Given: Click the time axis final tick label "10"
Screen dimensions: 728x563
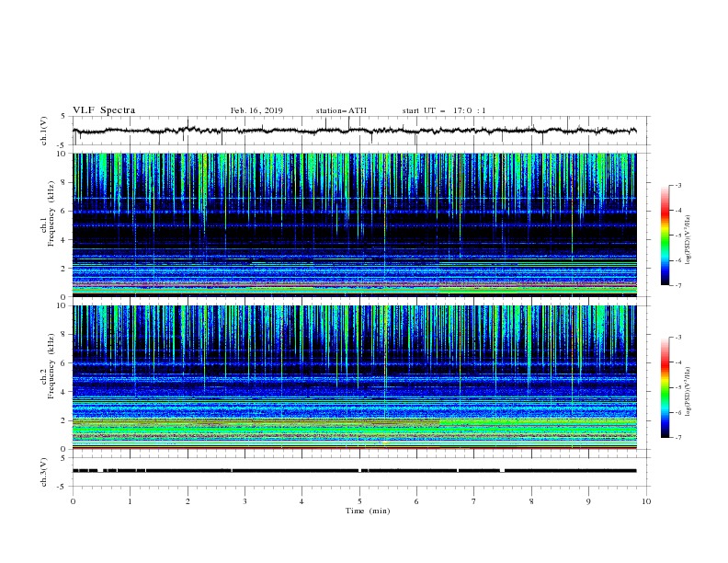Looking at the screenshot, I should coord(646,501).
